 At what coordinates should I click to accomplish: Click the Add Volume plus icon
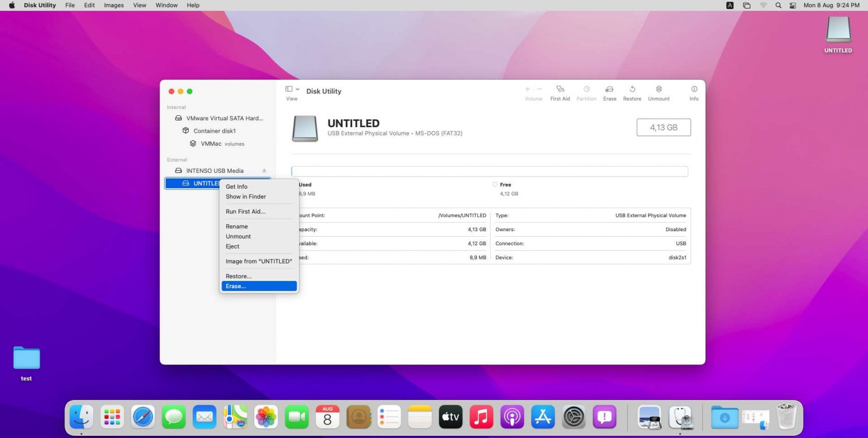527,89
